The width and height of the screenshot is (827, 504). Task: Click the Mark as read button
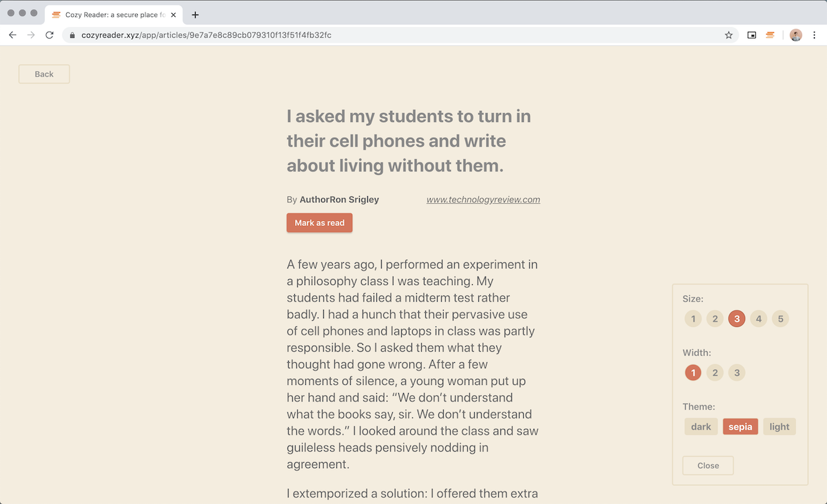(x=320, y=223)
